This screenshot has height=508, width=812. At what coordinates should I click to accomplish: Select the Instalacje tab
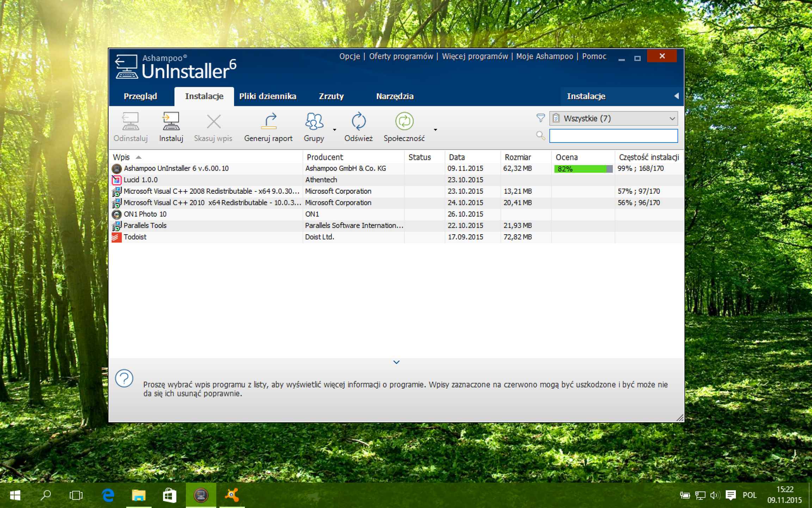[204, 96]
